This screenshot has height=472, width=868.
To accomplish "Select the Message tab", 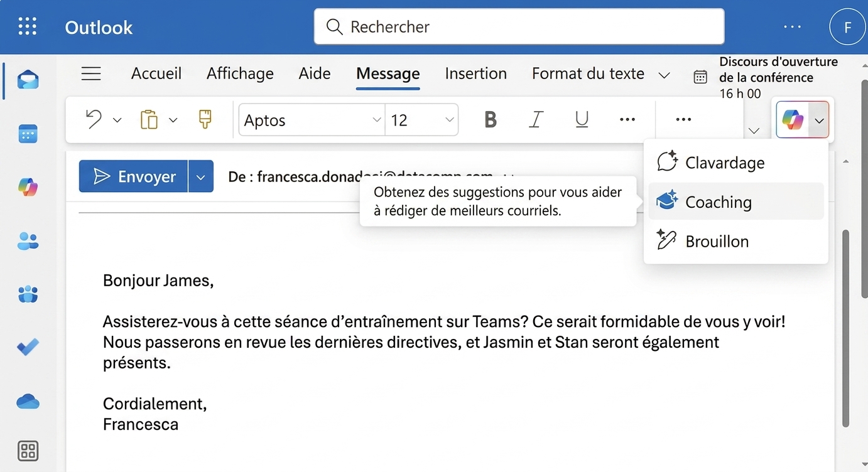I will (x=388, y=73).
